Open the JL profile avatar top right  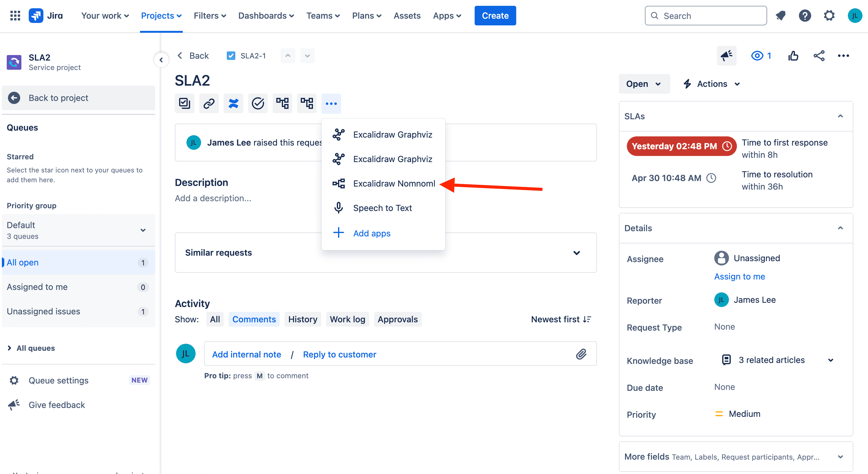point(855,16)
